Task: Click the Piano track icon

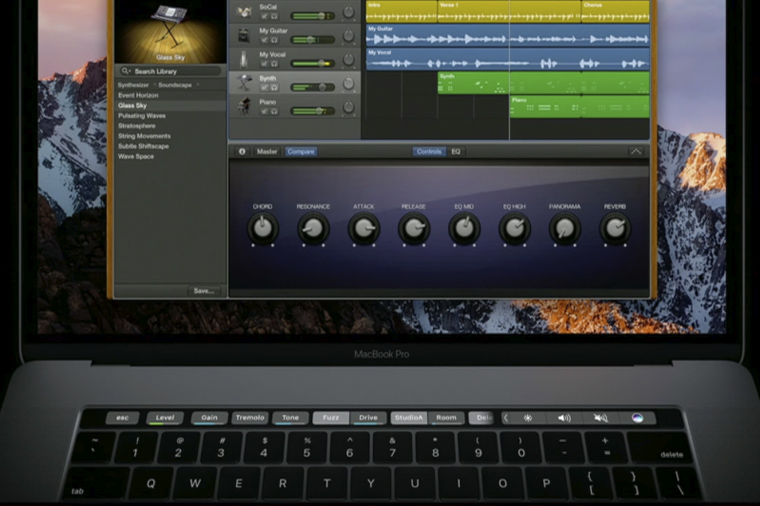Action: point(243,105)
